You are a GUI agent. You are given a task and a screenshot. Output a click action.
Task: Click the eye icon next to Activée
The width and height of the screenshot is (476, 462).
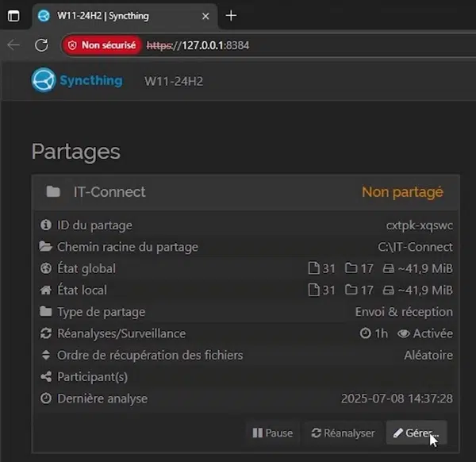403,333
